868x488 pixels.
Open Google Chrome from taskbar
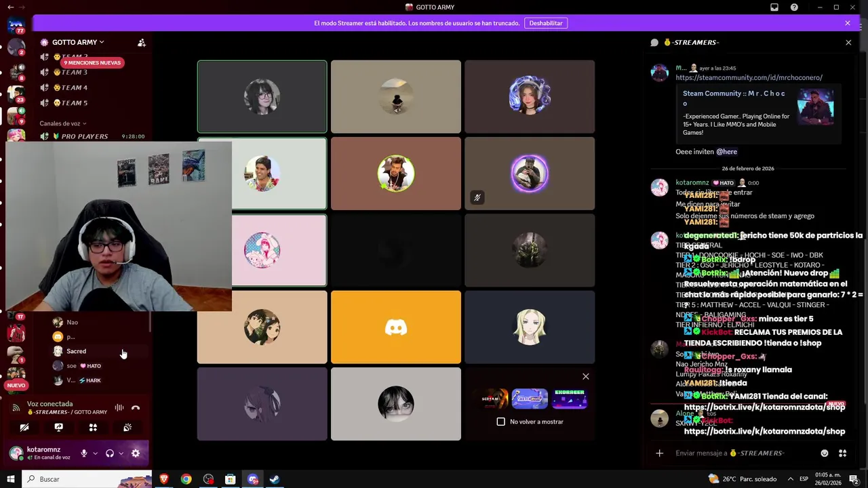coord(186,479)
